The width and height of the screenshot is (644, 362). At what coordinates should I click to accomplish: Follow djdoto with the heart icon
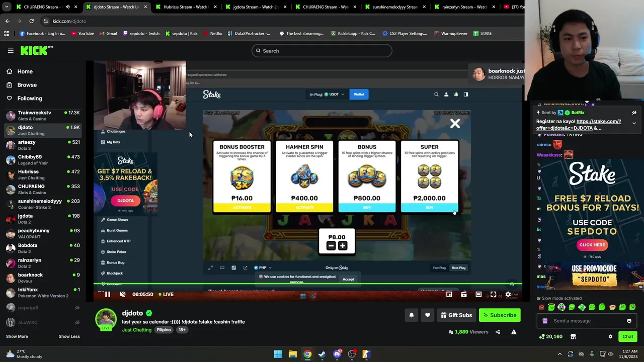tap(428, 315)
